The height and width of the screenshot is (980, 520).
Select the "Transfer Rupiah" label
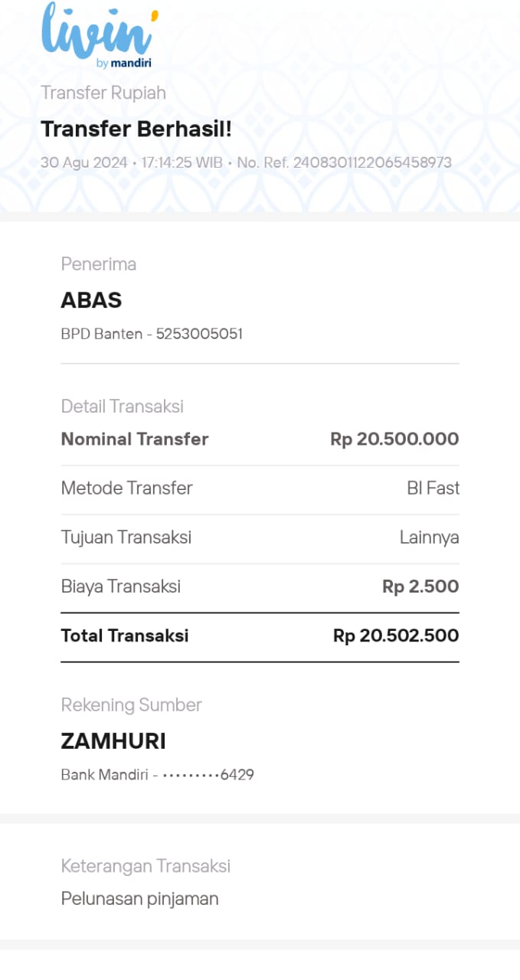(x=103, y=93)
